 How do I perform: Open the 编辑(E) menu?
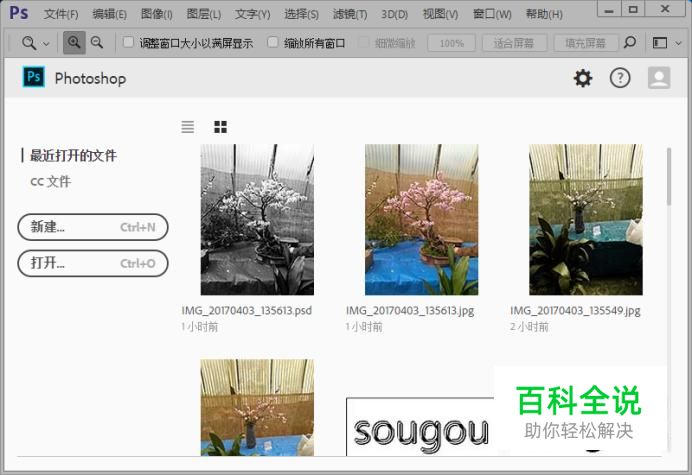click(109, 14)
